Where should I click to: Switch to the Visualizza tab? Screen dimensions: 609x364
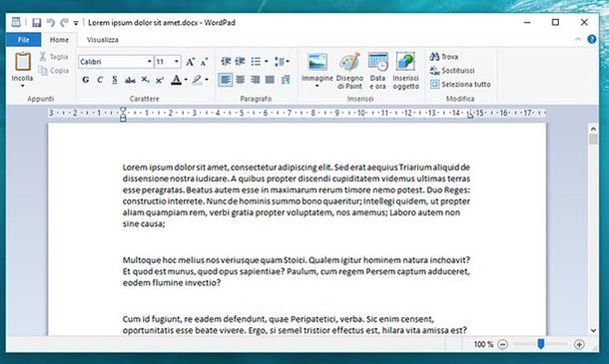pyautogui.click(x=103, y=40)
